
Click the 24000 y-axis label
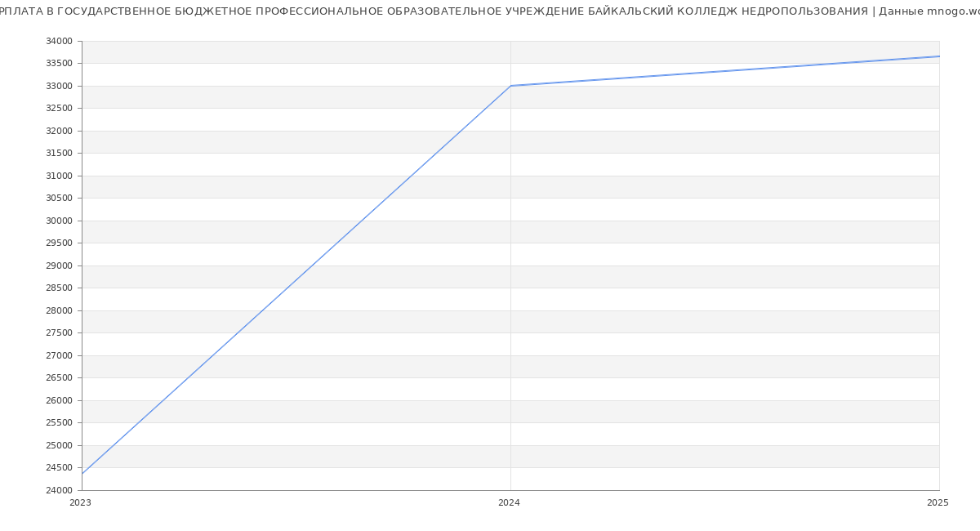click(x=60, y=490)
